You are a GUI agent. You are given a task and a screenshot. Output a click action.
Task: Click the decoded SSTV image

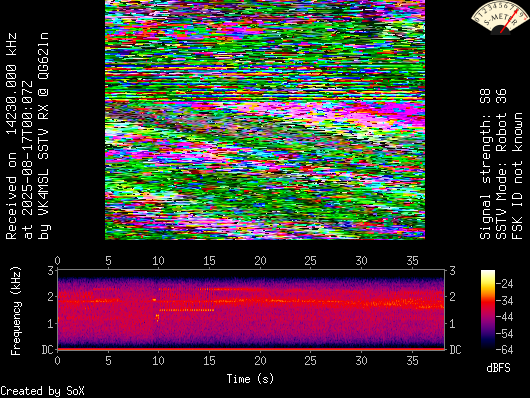[265, 120]
